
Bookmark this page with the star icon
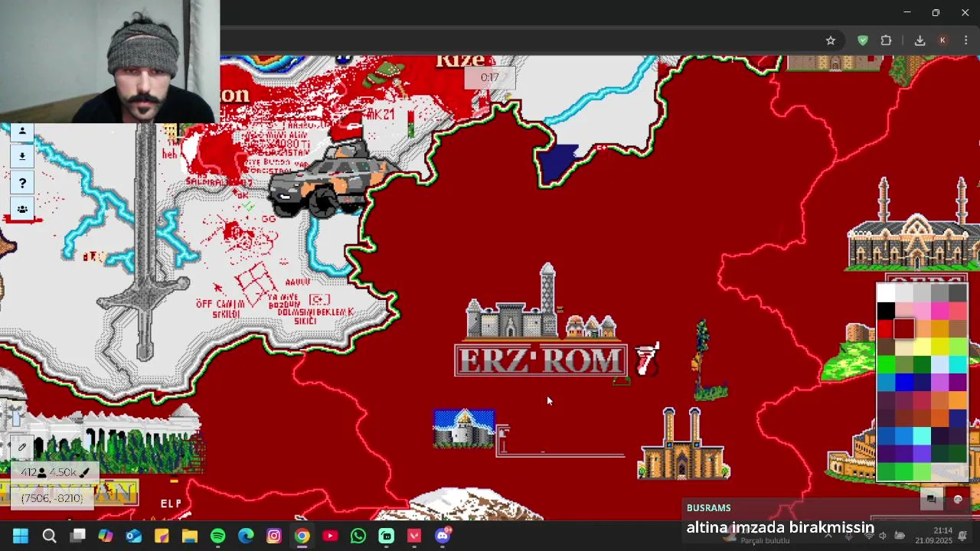[x=831, y=41]
